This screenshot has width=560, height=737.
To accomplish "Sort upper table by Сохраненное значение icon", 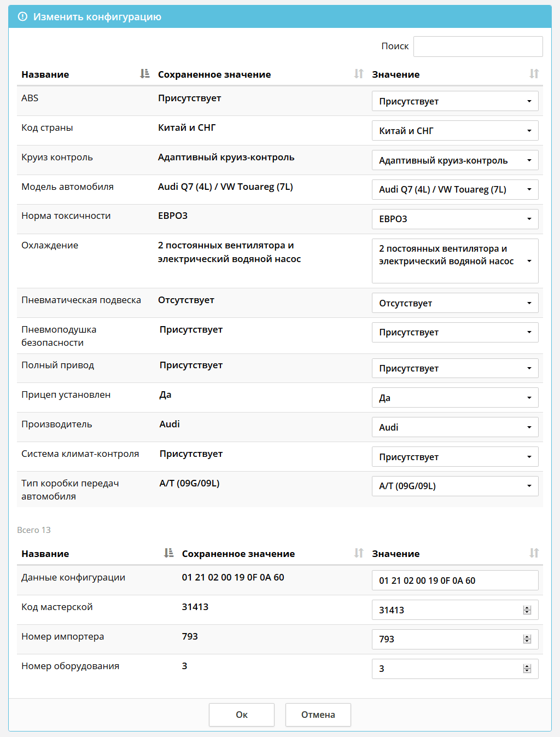I will click(359, 74).
